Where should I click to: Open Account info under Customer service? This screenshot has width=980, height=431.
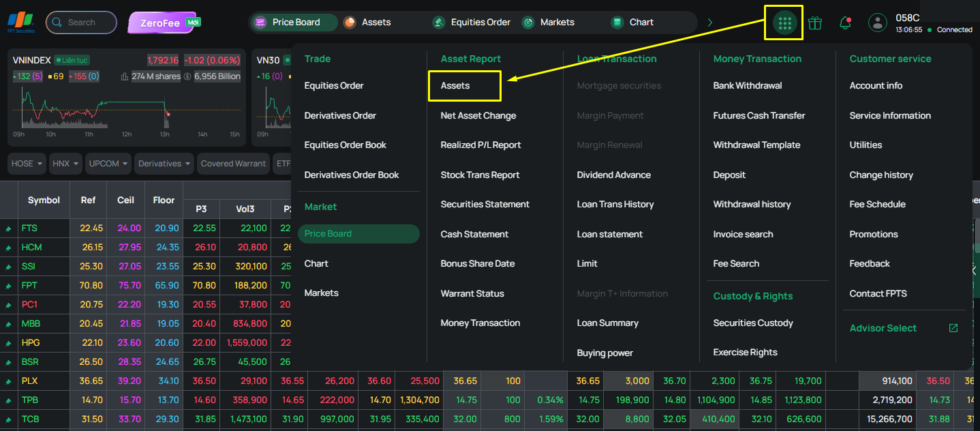[x=876, y=86]
